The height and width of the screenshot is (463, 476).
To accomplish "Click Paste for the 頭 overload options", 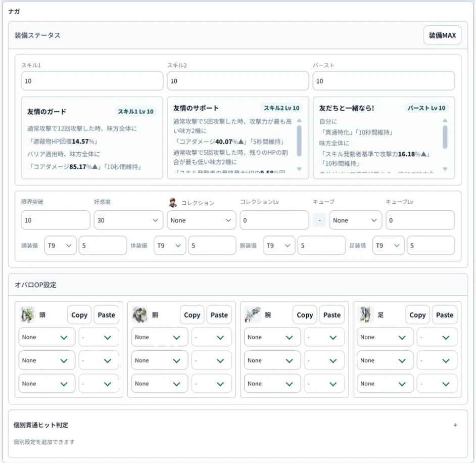I will click(106, 315).
